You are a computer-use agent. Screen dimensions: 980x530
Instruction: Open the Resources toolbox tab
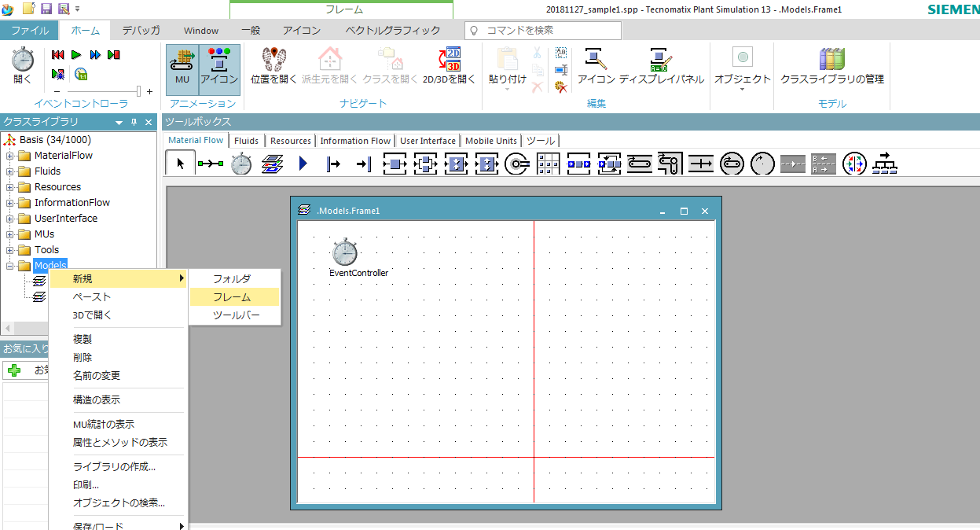[291, 141]
